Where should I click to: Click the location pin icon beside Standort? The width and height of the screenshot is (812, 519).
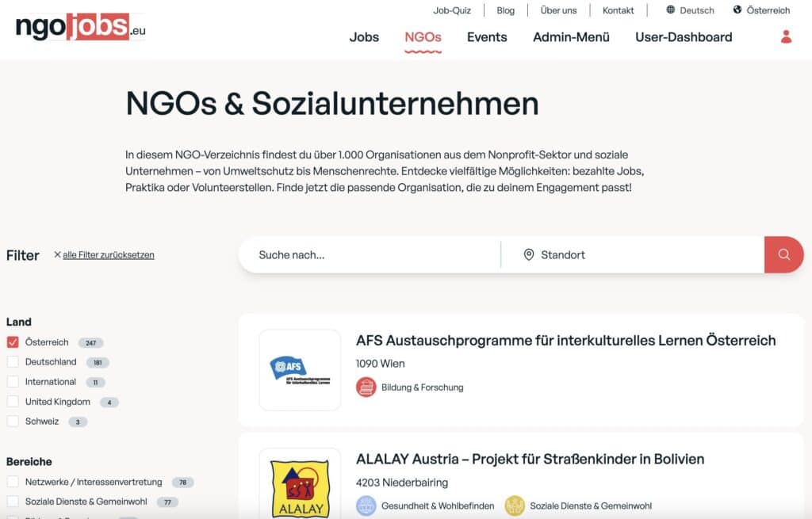point(529,255)
